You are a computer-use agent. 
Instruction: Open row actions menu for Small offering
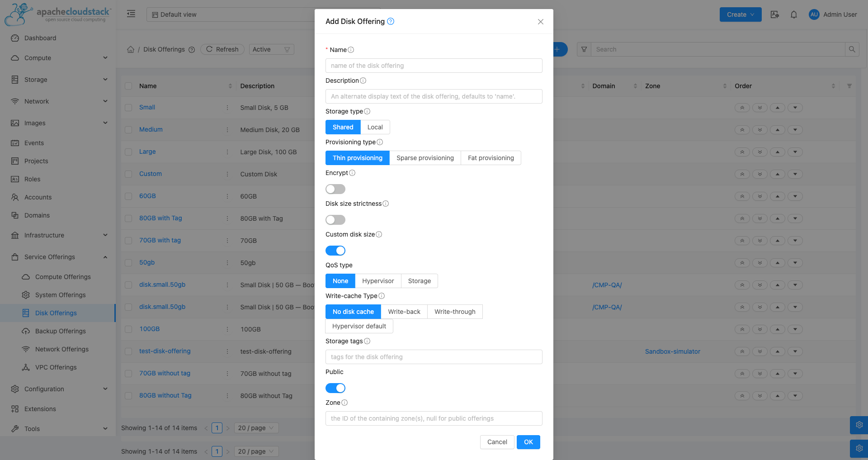coord(227,108)
